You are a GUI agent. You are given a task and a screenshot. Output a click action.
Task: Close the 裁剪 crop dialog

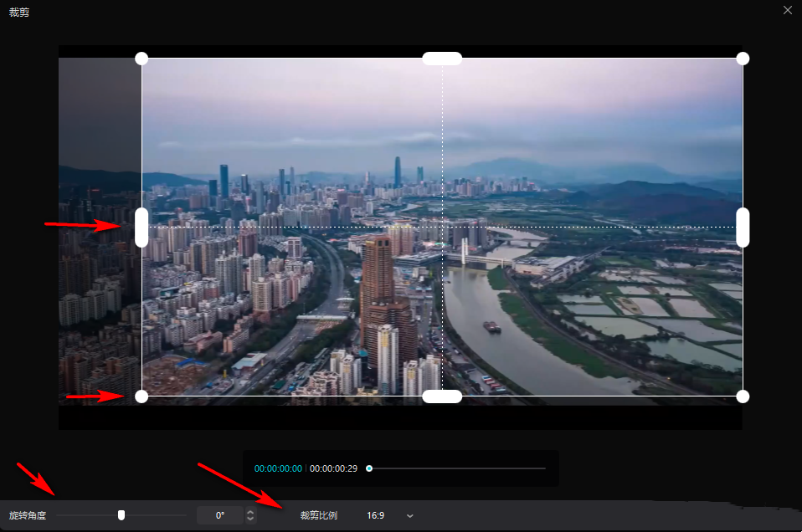pos(787,10)
